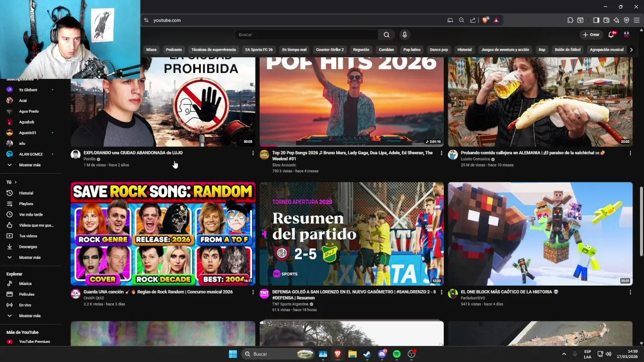Select the EA Sports FC 26 chip
The width and height of the screenshot is (644, 362).
click(x=259, y=50)
